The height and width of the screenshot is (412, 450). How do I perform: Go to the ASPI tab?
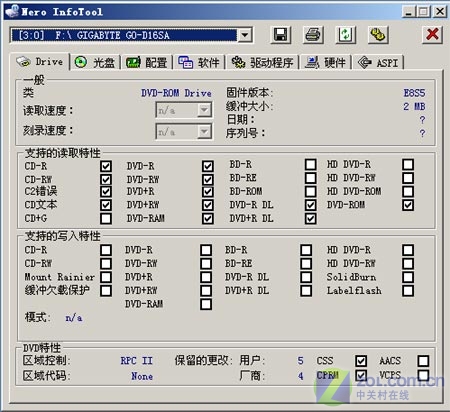(x=378, y=62)
